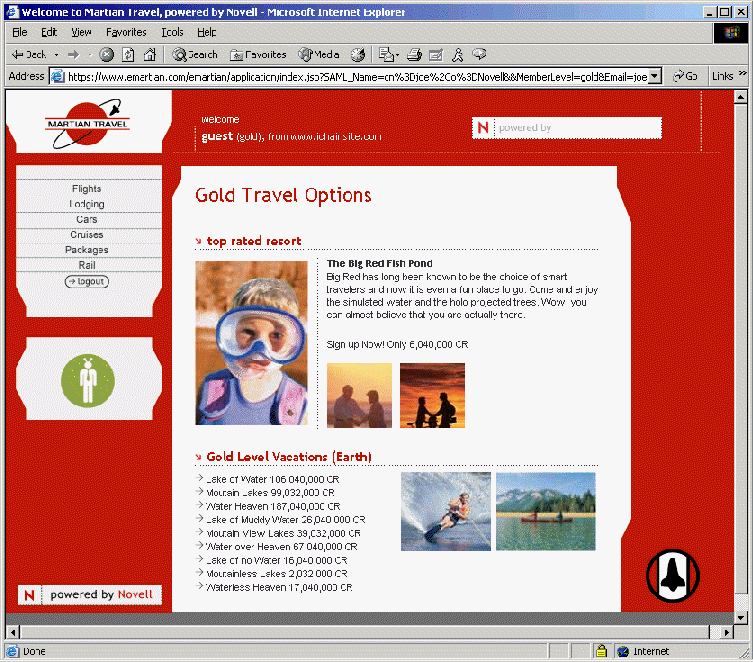This screenshot has height=662, width=753.
Task: Go to the Home page icon
Action: tap(149, 54)
